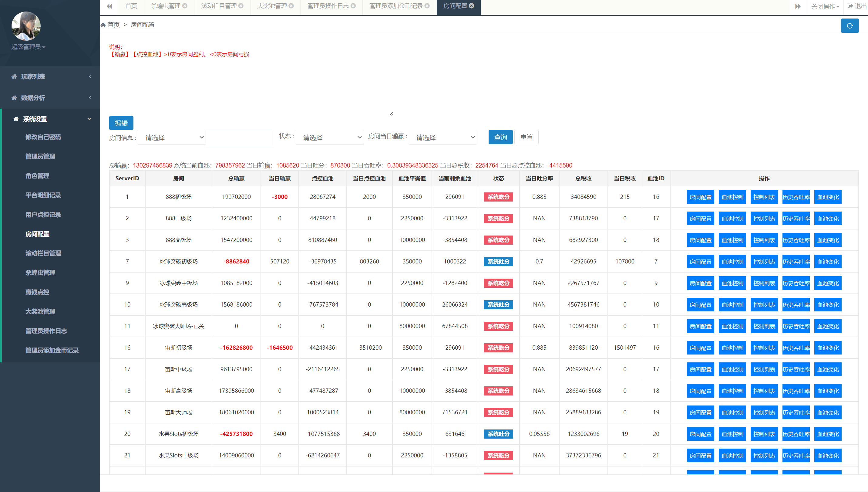
Task: Close the 管理员添加金币记录 tab
Action: 427,6
